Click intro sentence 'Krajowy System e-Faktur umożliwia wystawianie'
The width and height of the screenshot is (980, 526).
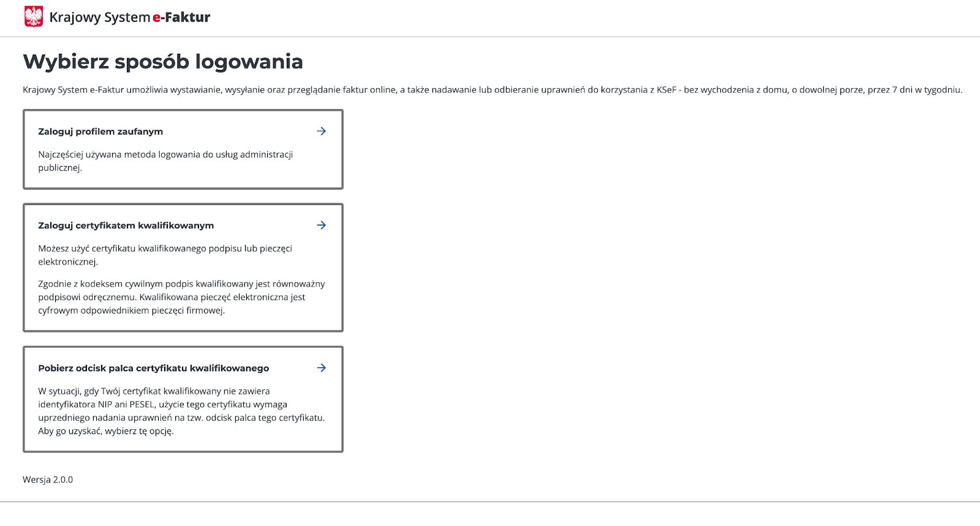(x=123, y=89)
